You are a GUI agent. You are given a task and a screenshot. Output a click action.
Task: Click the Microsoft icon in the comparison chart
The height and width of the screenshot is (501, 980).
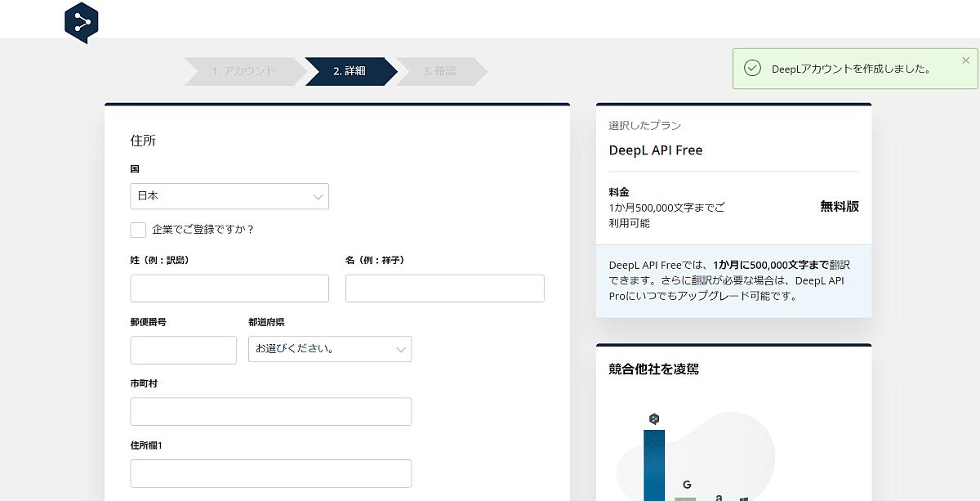(744, 498)
